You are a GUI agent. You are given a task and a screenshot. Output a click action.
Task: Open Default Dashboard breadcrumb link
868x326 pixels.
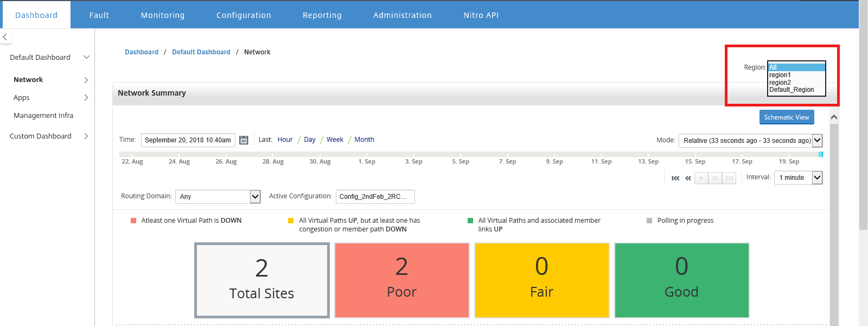tap(201, 52)
